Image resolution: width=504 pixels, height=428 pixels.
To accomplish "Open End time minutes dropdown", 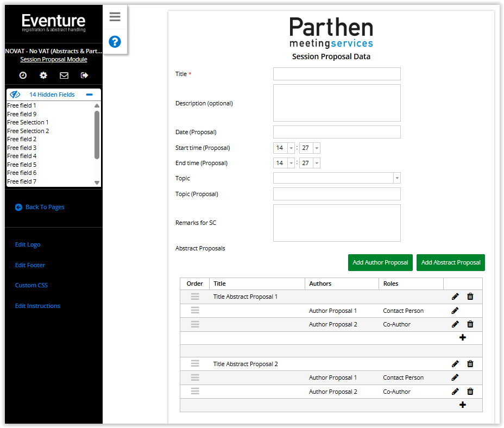I will click(316, 163).
